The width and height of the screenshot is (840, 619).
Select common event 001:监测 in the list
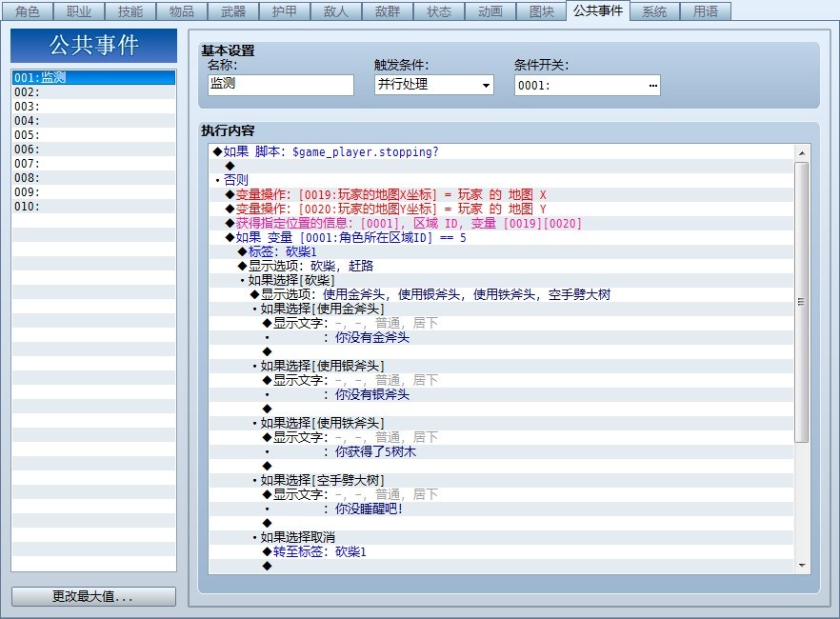93,78
